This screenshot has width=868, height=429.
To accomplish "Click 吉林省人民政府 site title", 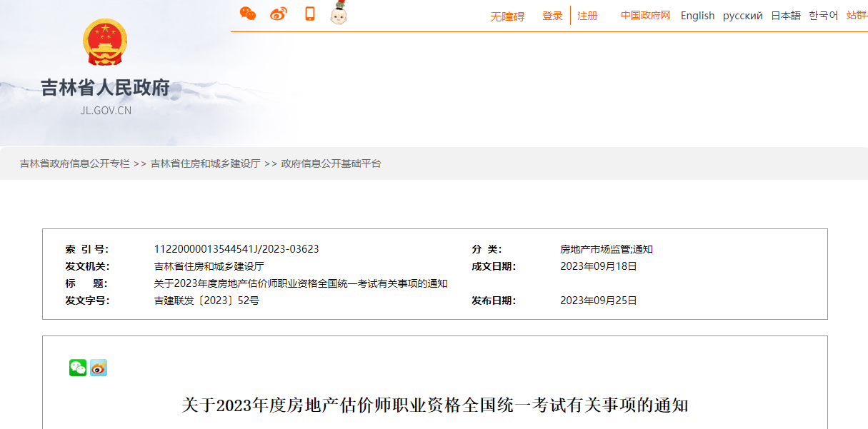I will [x=105, y=88].
